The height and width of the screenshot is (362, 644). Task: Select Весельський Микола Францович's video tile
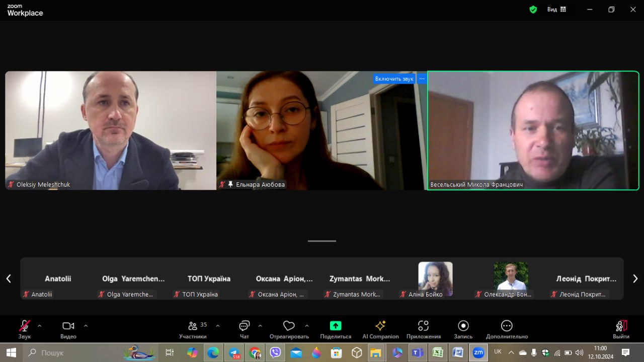(x=533, y=130)
